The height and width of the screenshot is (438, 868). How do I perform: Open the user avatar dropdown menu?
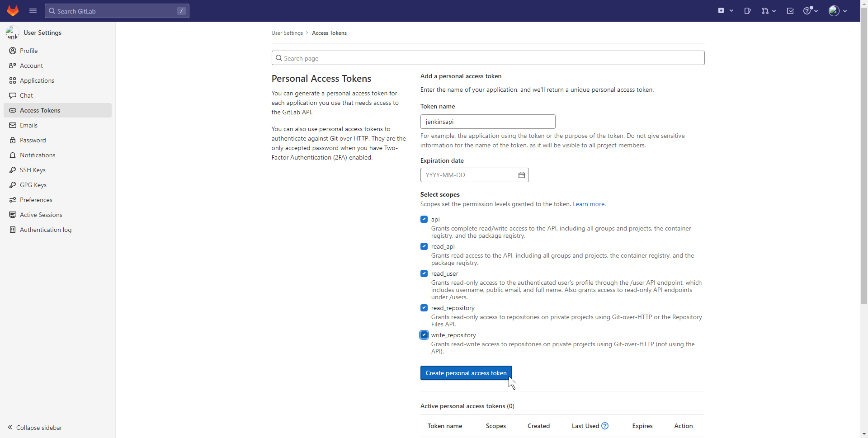838,11
